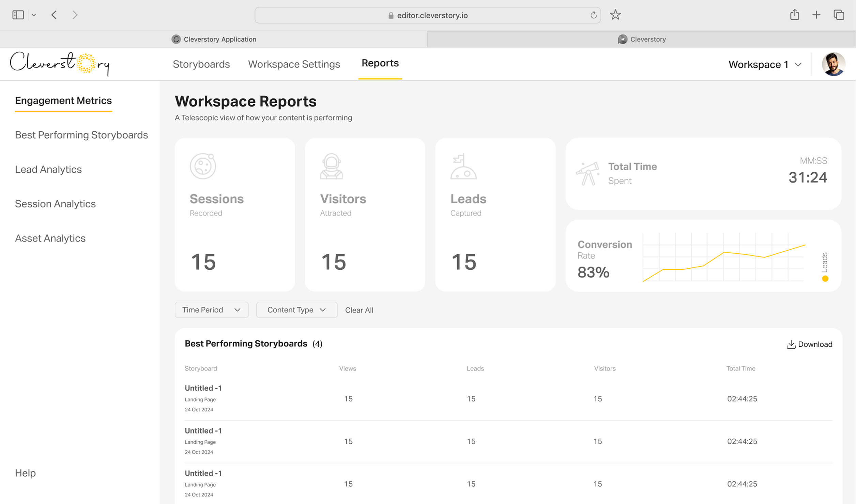Image resolution: width=856 pixels, height=504 pixels.
Task: Click the Download icon in storyboards table
Action: pos(791,344)
